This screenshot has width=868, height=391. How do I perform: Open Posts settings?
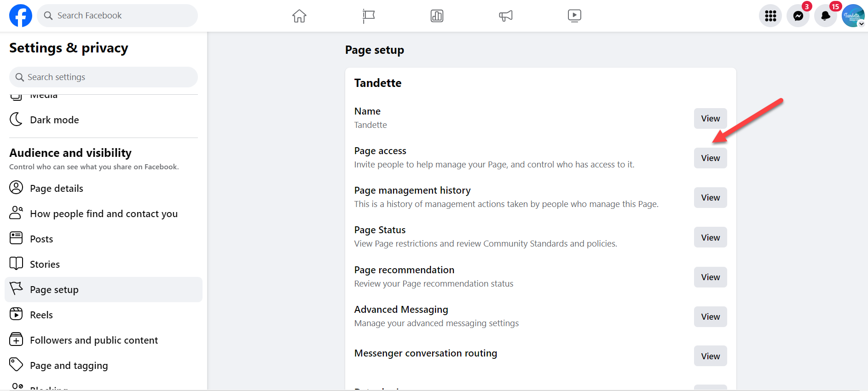pyautogui.click(x=104, y=239)
